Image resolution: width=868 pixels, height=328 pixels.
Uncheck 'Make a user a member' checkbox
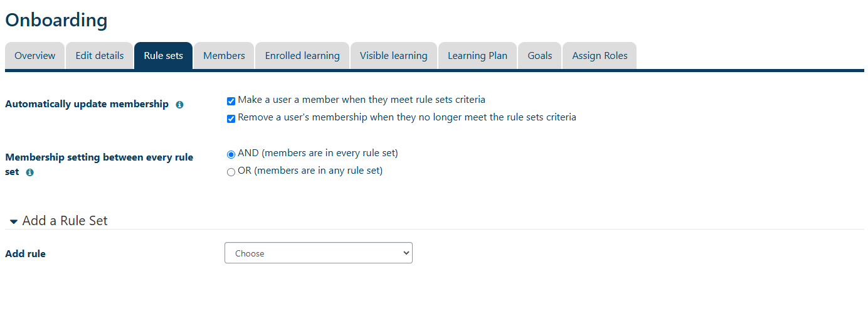pyautogui.click(x=231, y=101)
